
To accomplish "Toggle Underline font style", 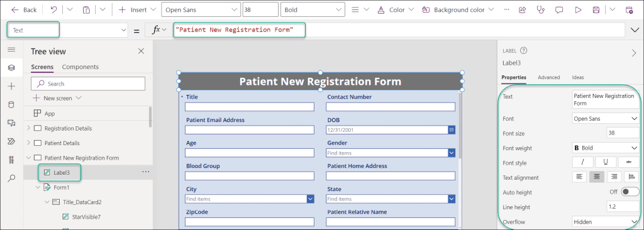I will coord(606,163).
